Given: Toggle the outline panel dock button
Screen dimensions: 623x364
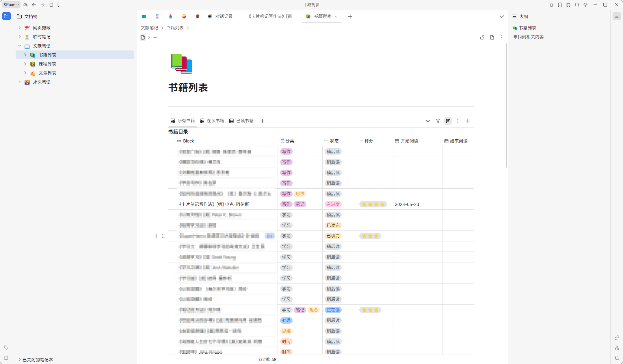Looking at the screenshot, I should pyautogui.click(x=617, y=16).
